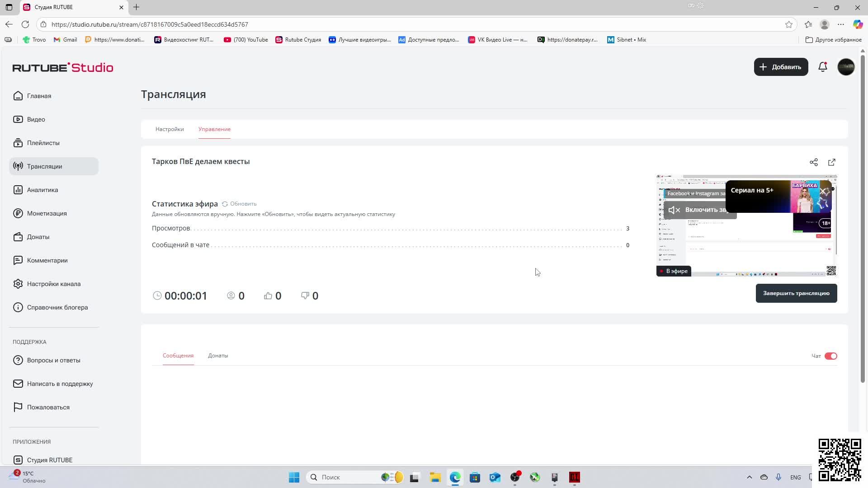Open the profile avatar menu
Viewport: 868px width, 488px height.
(846, 67)
